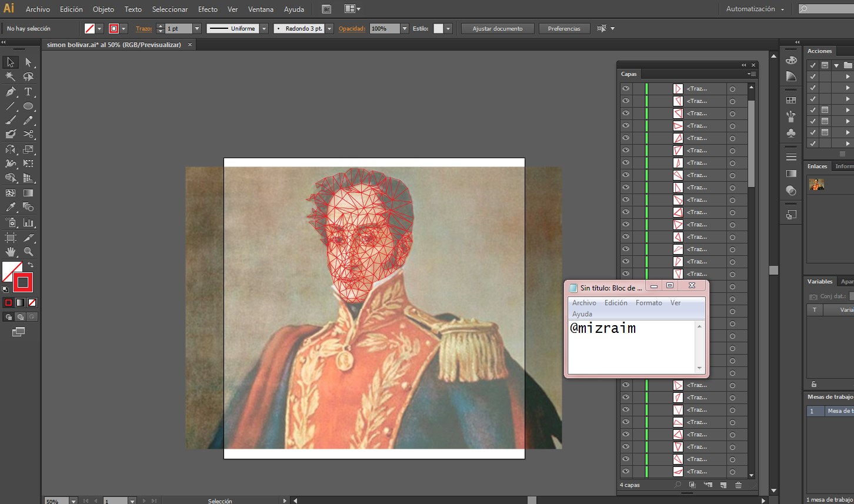The height and width of the screenshot is (504, 854).
Task: Swap fill and stroke with the curved arrows
Action: point(31,265)
